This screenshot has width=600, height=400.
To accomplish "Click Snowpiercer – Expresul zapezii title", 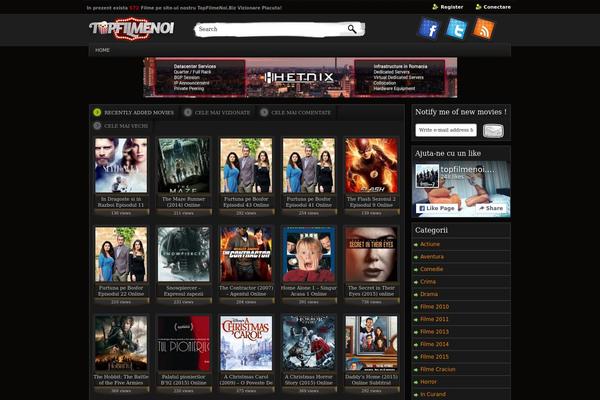I will (184, 291).
